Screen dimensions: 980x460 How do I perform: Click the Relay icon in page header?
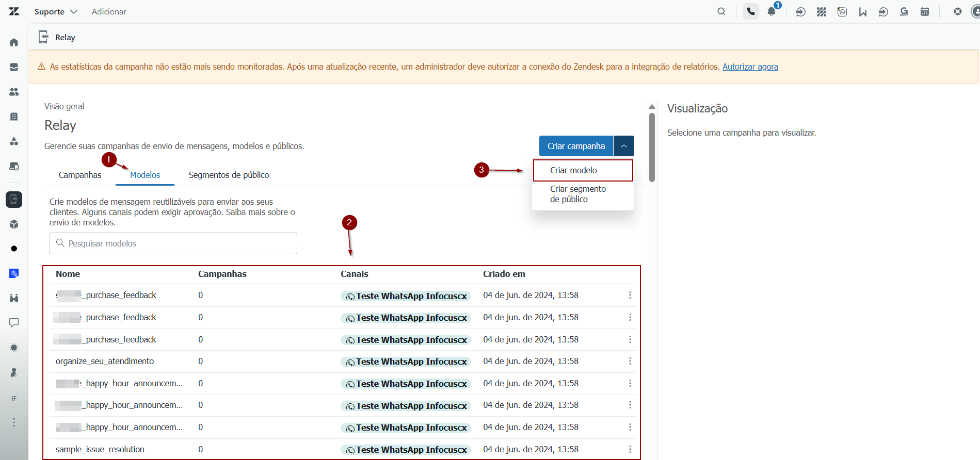point(44,37)
